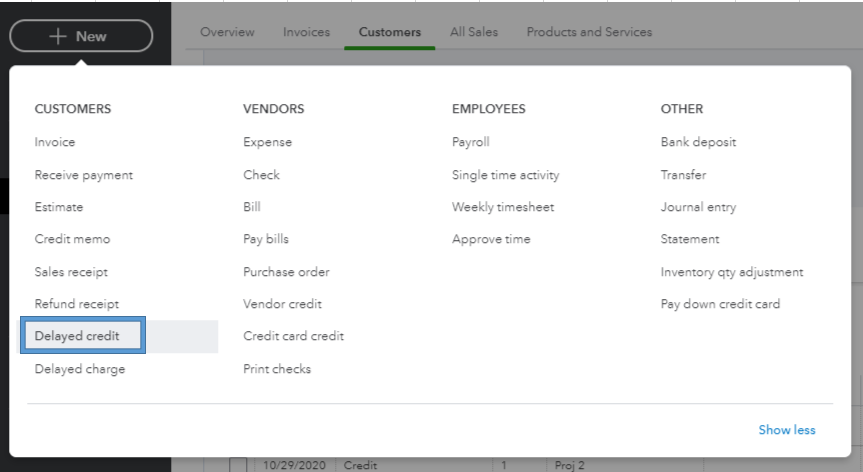Select Delayed credit from Customers list
863x472 pixels.
[x=77, y=336]
